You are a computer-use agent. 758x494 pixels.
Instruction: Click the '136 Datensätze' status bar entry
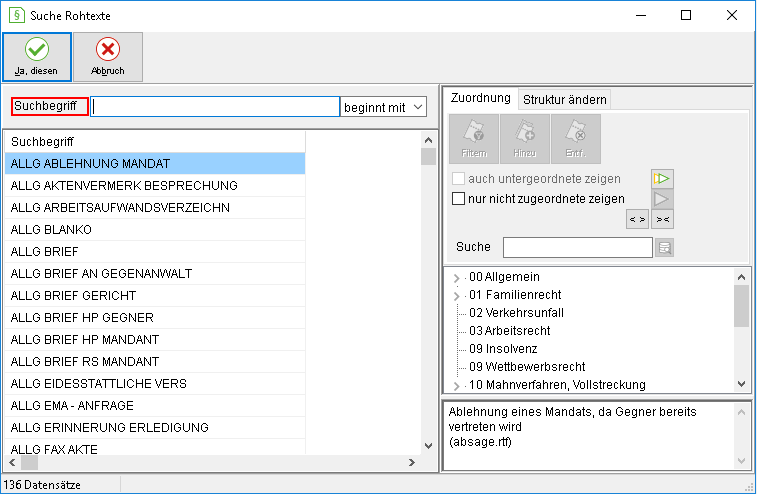(42, 485)
